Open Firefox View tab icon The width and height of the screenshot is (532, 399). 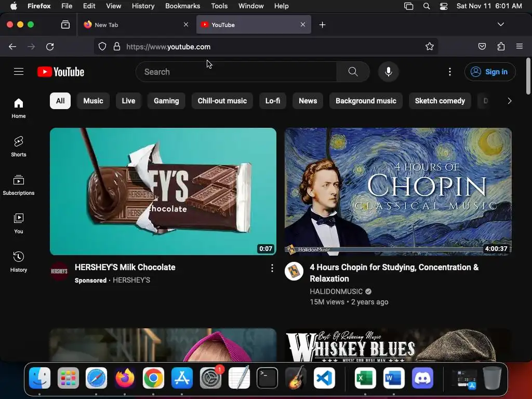65,24
